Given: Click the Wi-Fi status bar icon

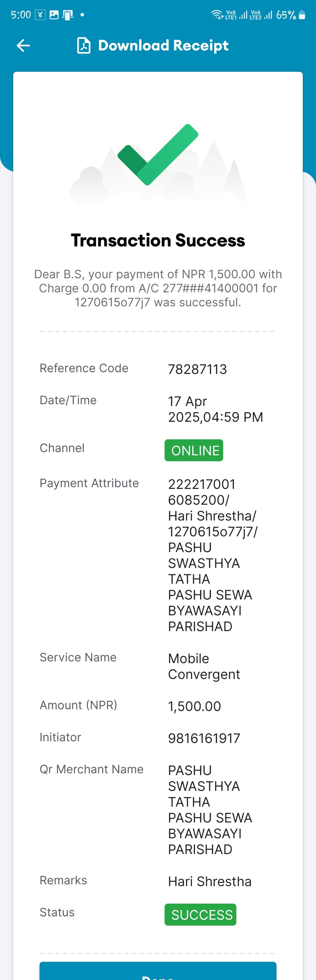Looking at the screenshot, I should click(218, 15).
